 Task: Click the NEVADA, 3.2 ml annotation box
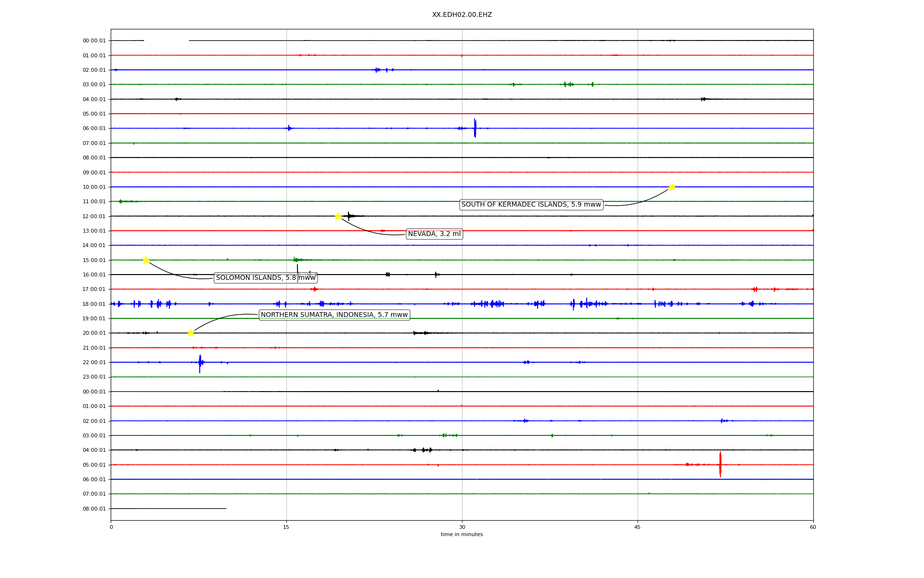click(434, 234)
